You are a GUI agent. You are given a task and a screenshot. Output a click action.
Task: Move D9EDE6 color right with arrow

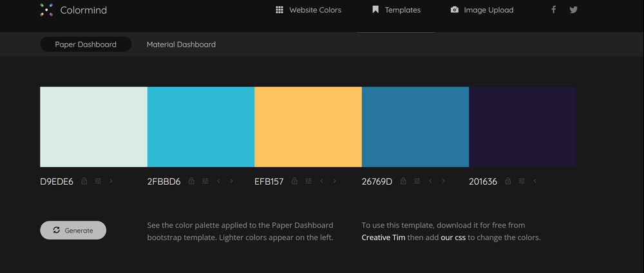coord(111,181)
